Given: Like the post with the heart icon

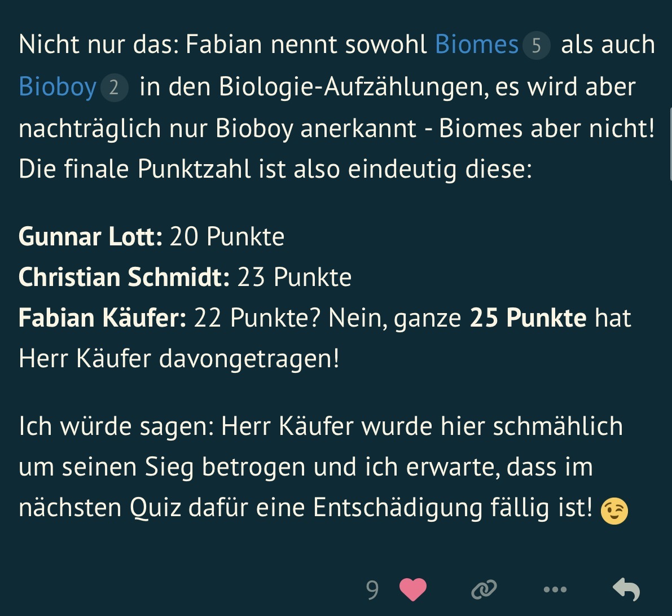Looking at the screenshot, I should 412,589.
